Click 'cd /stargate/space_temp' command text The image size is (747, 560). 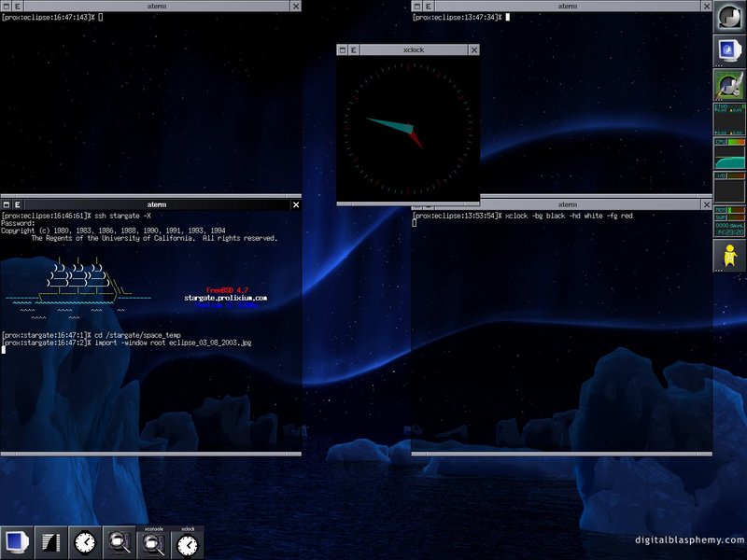[137, 335]
